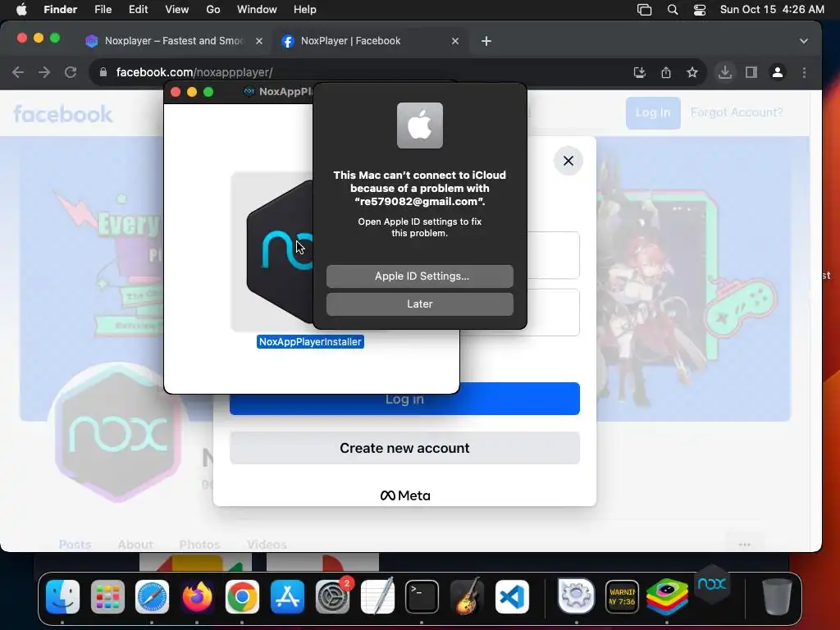Open System Settings with badge in Dock

[333, 596]
